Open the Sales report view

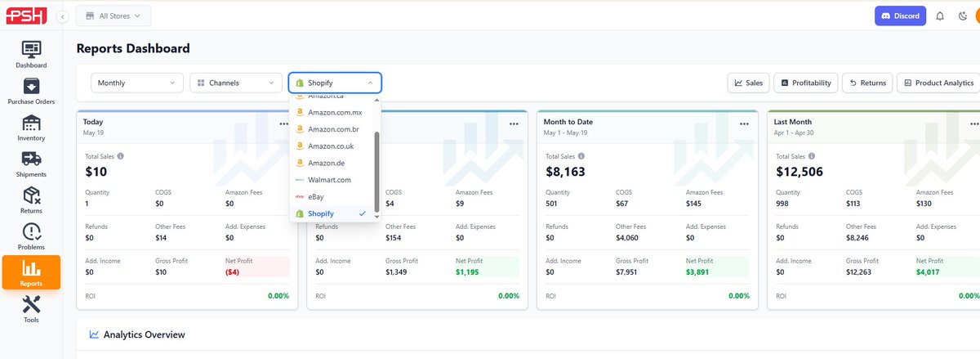(748, 83)
